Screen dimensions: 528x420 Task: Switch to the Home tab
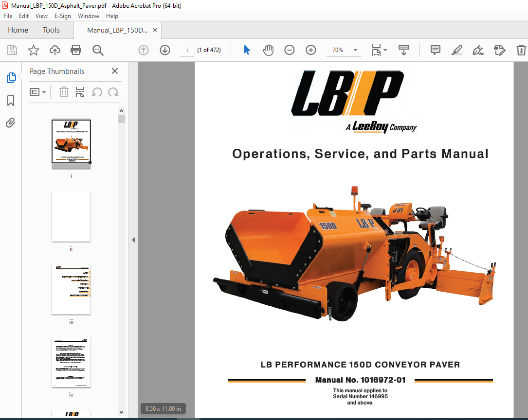(x=18, y=30)
